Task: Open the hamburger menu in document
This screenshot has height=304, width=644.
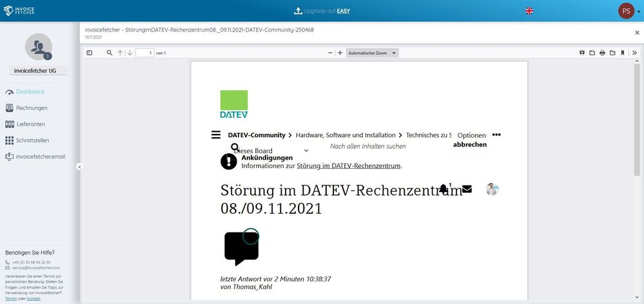Action: tap(215, 135)
